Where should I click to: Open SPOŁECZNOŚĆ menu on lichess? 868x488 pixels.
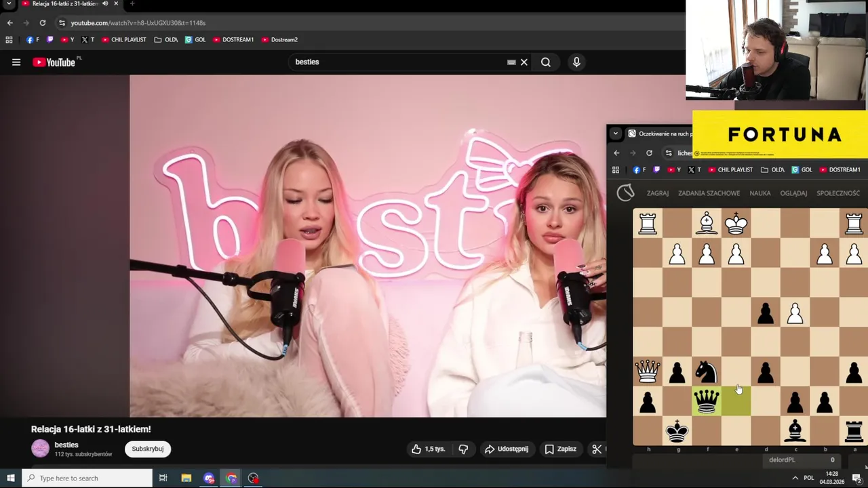point(838,193)
